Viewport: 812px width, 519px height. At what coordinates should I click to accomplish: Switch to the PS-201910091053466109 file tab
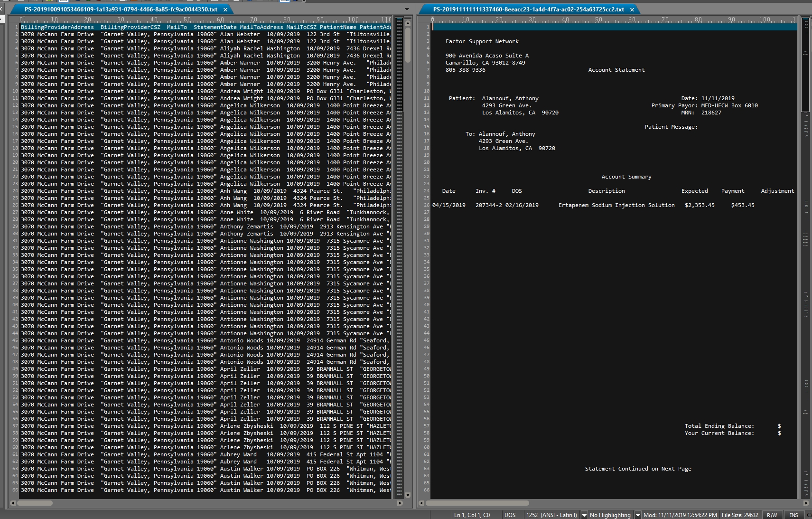tap(121, 9)
